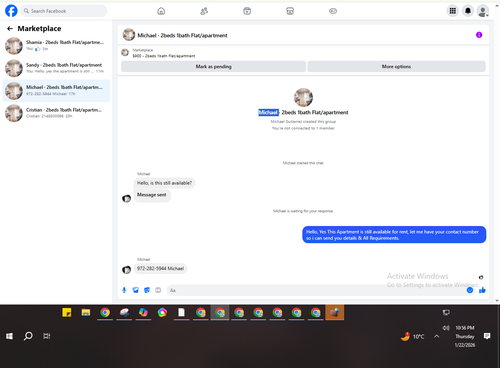500x368 pixels.
Task: Open the Shamia conversation
Action: tap(56, 46)
